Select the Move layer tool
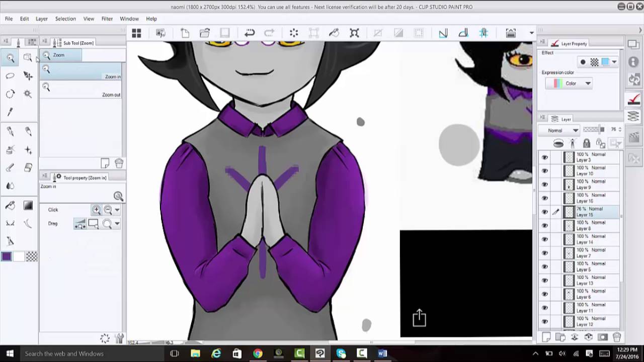The height and width of the screenshot is (362, 644). click(28, 76)
